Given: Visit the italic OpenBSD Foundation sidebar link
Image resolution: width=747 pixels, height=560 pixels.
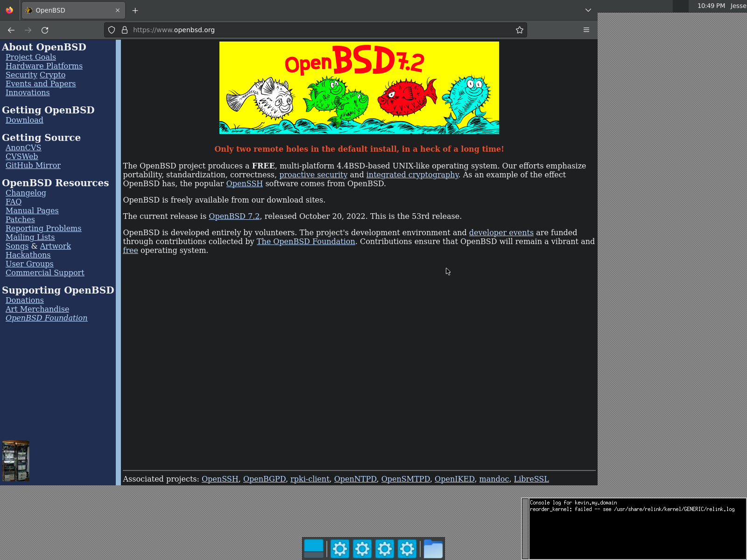Looking at the screenshot, I should coord(47,318).
